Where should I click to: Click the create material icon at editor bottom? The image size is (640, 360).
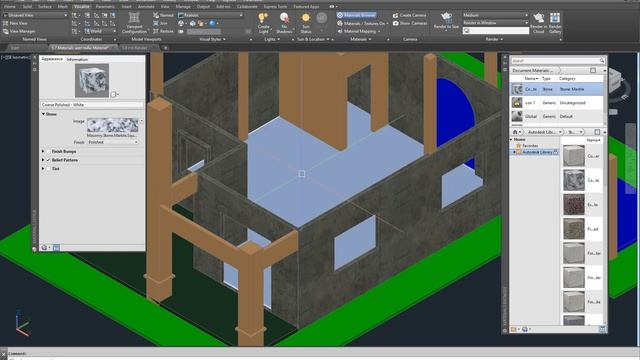coord(44,248)
